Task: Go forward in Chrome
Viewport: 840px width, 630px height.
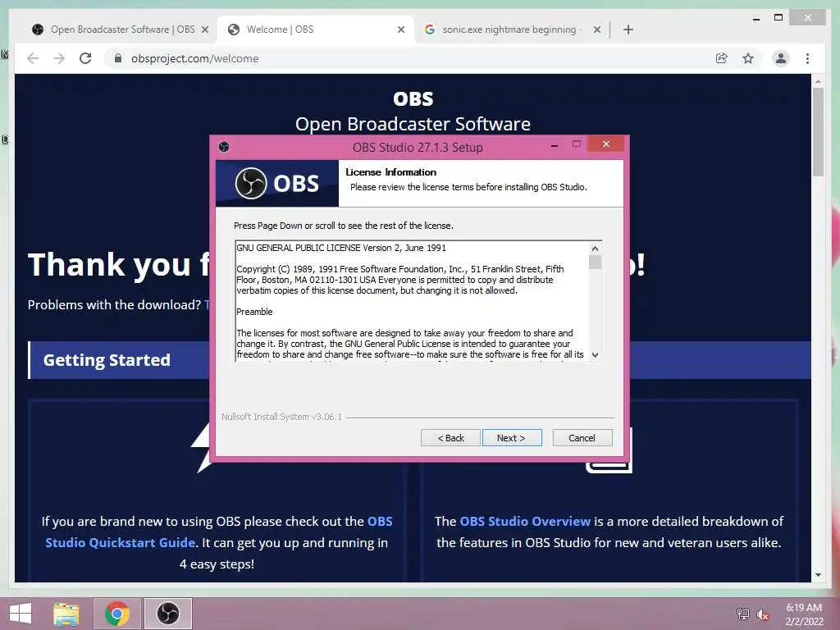Action: tap(59, 58)
